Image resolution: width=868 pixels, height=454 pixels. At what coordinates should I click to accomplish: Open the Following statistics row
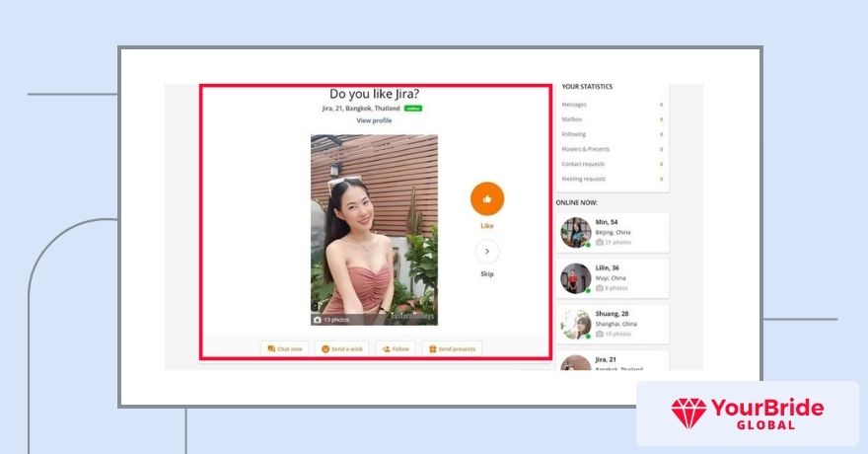613,134
